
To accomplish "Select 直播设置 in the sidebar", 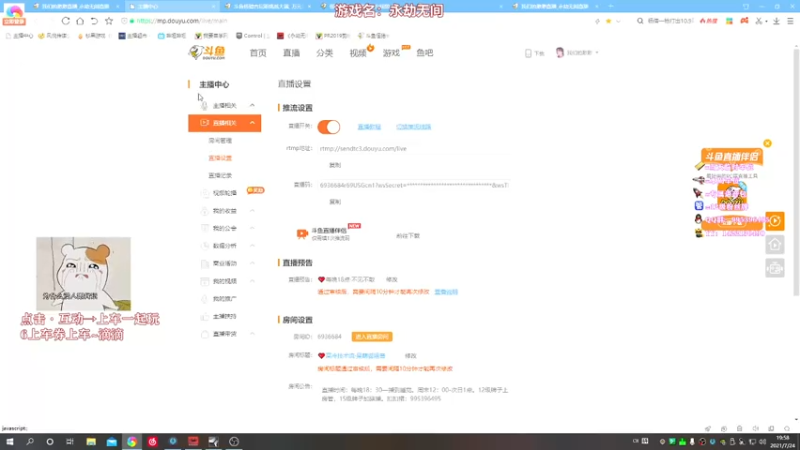I will click(220, 158).
